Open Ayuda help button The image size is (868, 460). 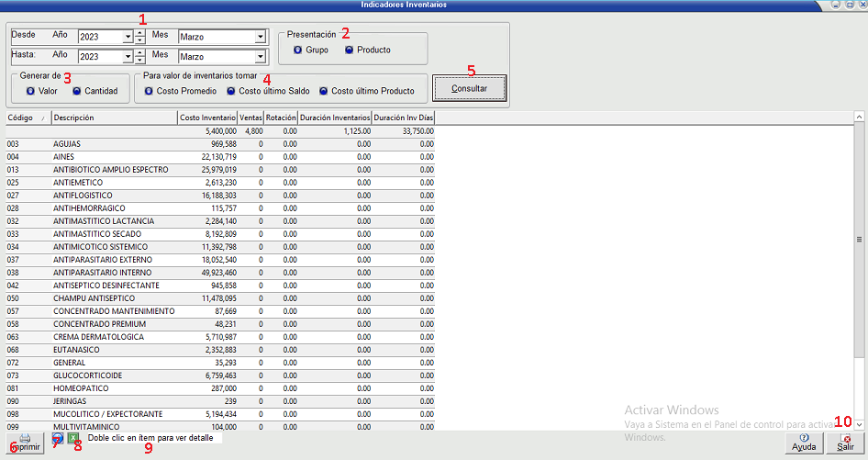tap(804, 443)
